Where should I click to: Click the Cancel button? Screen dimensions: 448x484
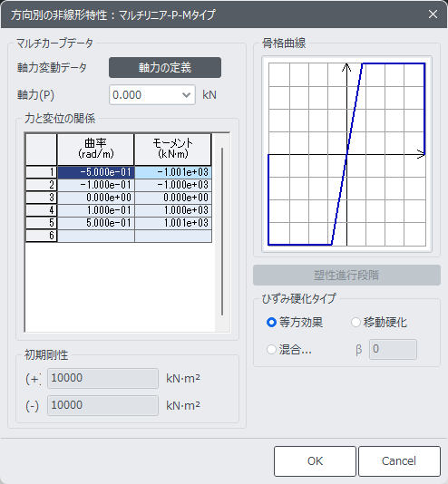click(399, 461)
